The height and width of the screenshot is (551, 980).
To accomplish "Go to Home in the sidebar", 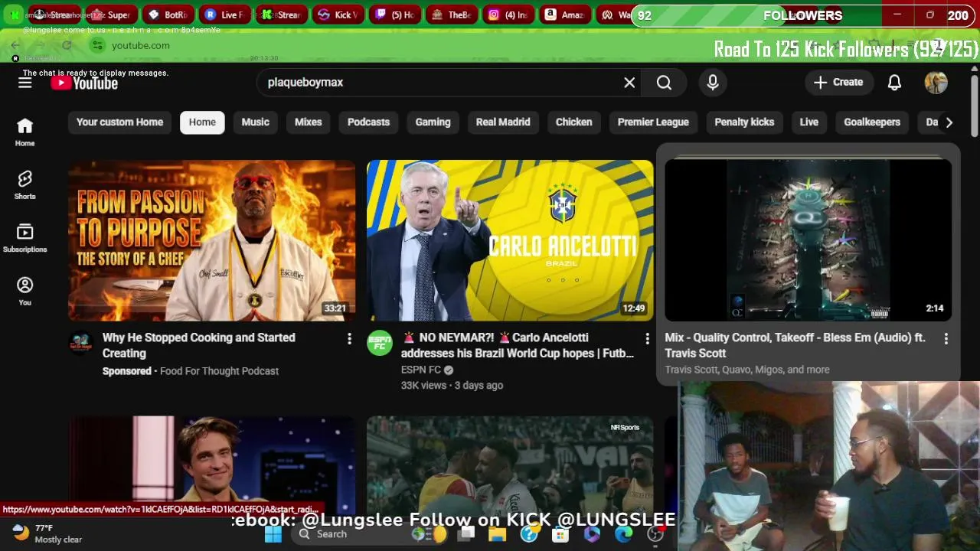I will tap(25, 132).
